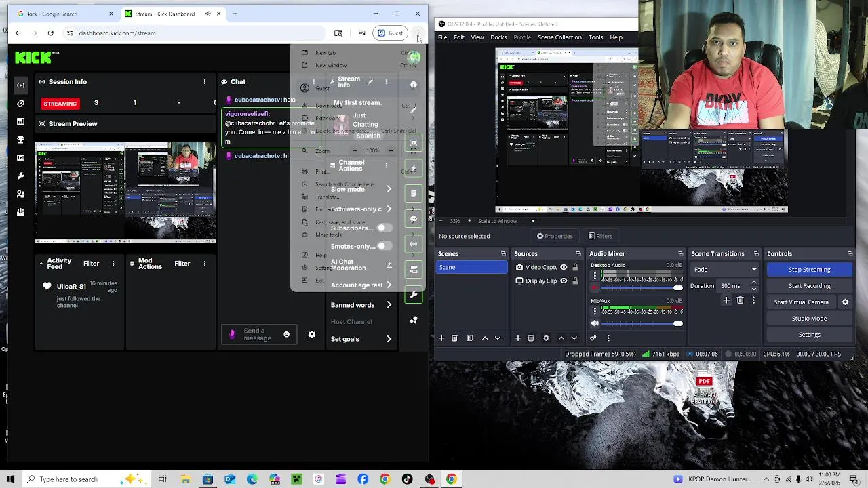
Task: Open the OBS Profile menu
Action: click(x=522, y=37)
